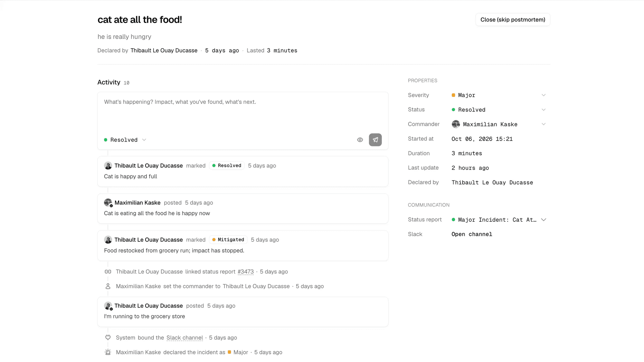Click the description he is really hungry

(x=124, y=37)
